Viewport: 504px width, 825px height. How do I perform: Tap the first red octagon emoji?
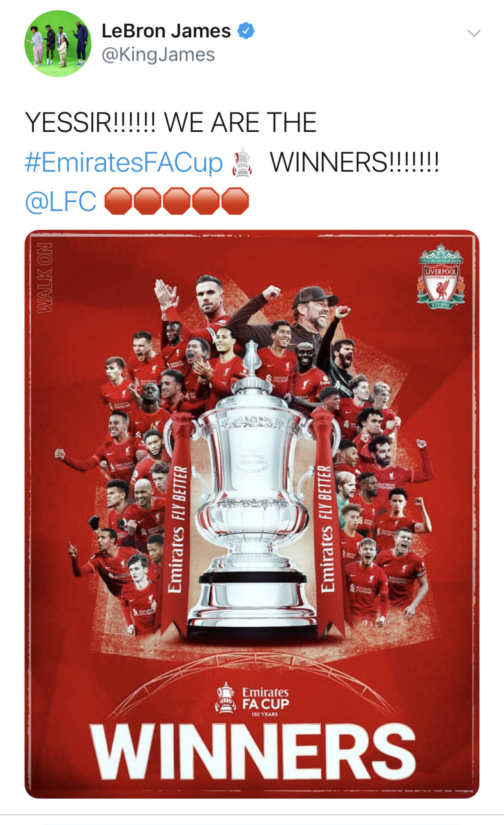point(118,201)
